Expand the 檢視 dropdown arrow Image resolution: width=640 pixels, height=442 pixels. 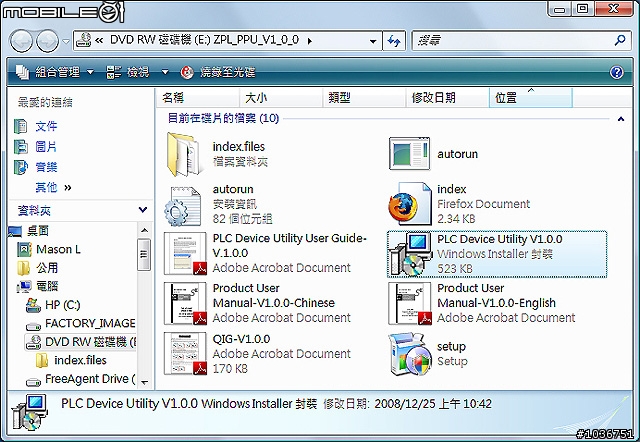[165, 72]
